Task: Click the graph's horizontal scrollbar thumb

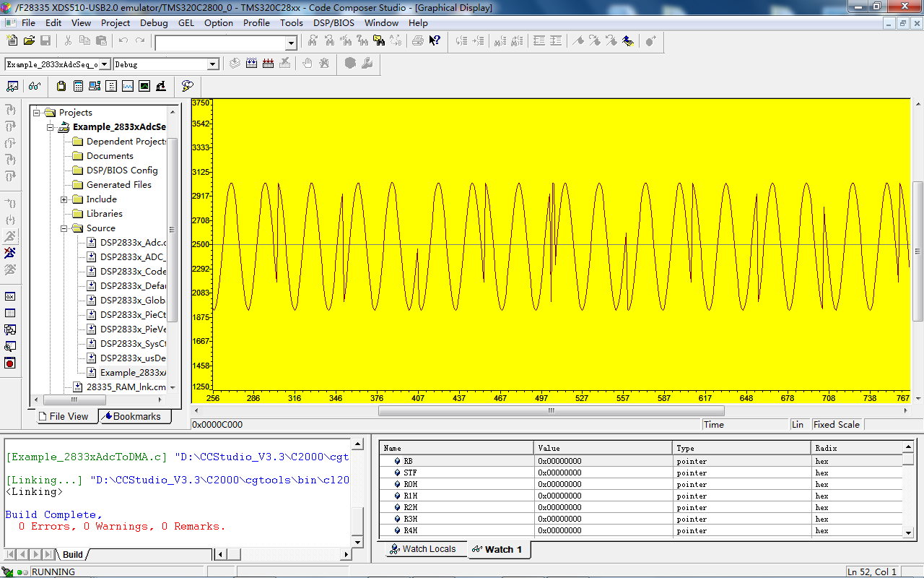Action: [551, 410]
